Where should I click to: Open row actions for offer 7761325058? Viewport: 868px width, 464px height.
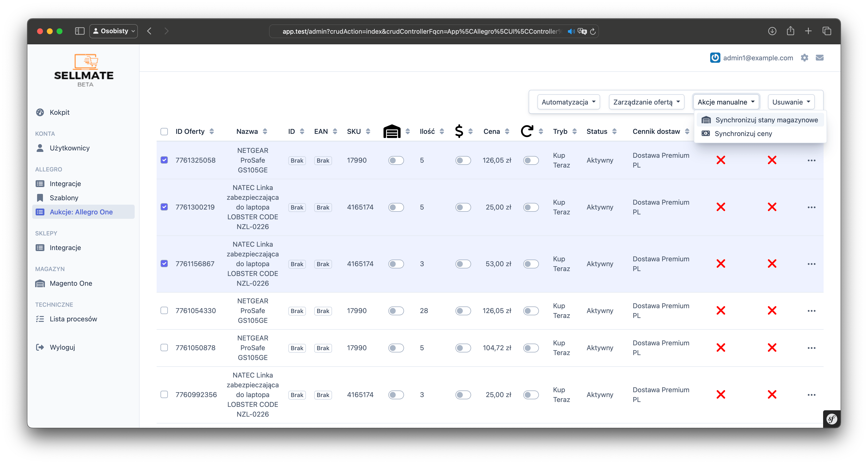(x=811, y=160)
